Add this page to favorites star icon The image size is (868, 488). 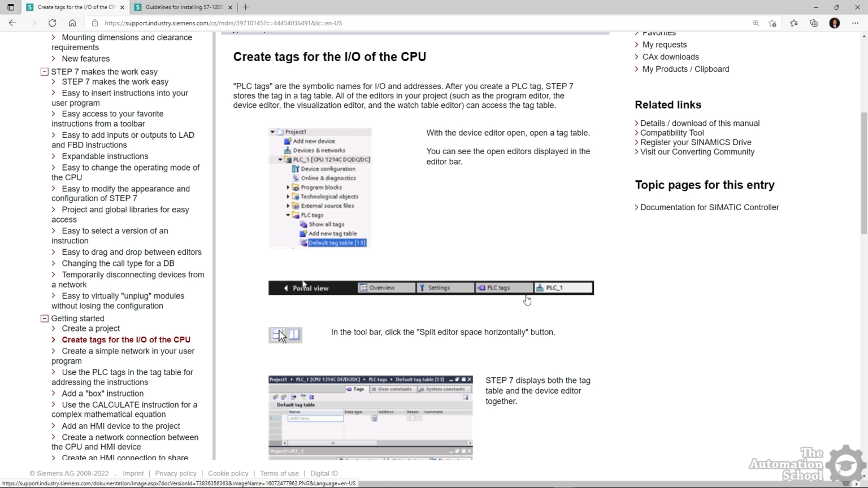(x=772, y=23)
